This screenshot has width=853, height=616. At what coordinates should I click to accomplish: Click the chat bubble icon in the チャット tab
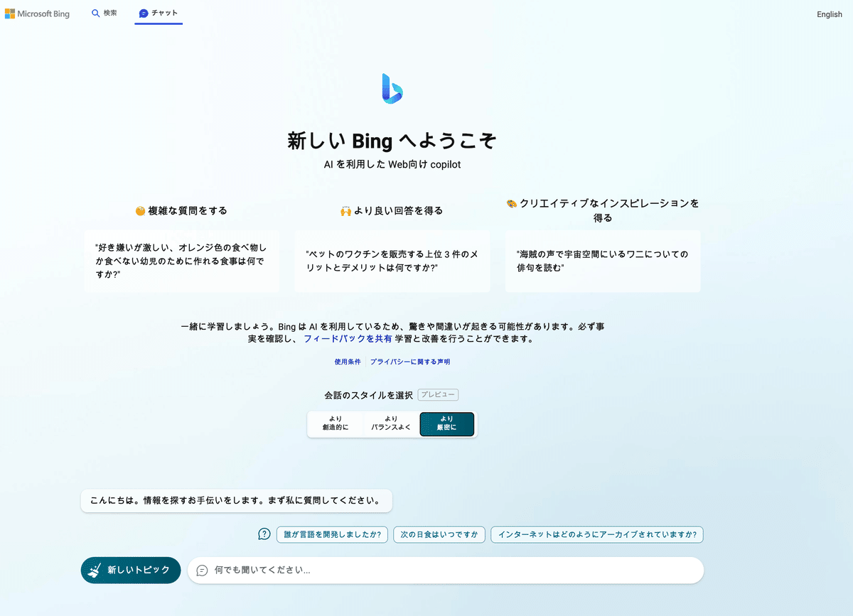(144, 13)
